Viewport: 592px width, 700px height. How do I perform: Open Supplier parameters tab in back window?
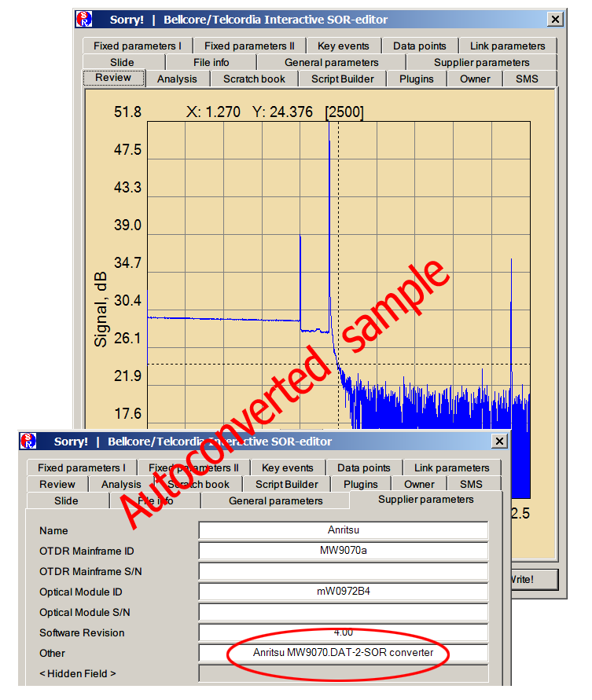click(482, 63)
